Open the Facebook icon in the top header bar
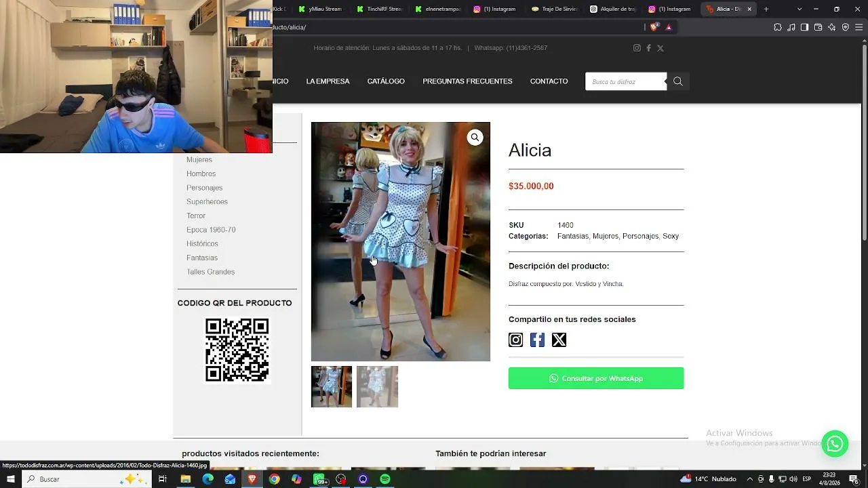The height and width of the screenshot is (488, 868). [x=648, y=48]
